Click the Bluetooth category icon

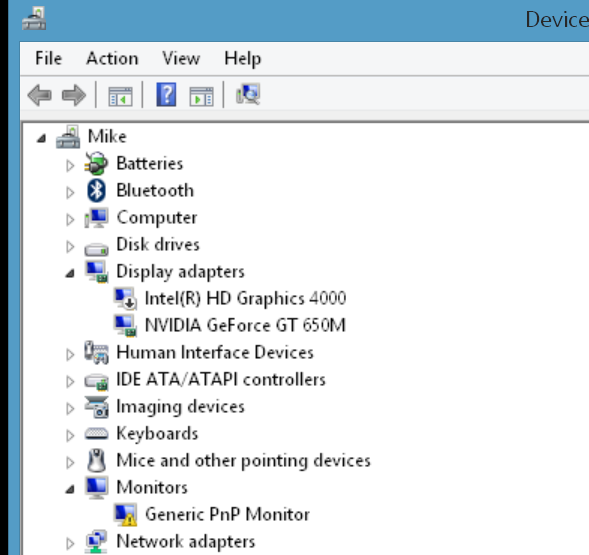tap(97, 191)
